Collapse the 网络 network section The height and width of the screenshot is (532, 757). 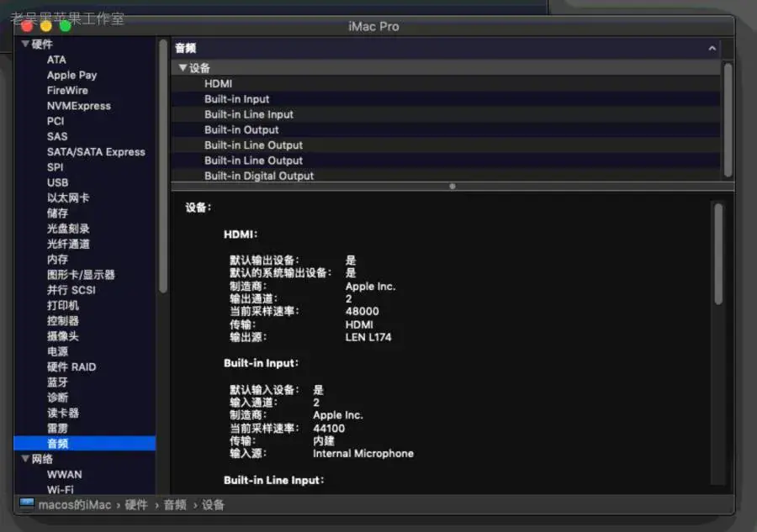click(25, 459)
